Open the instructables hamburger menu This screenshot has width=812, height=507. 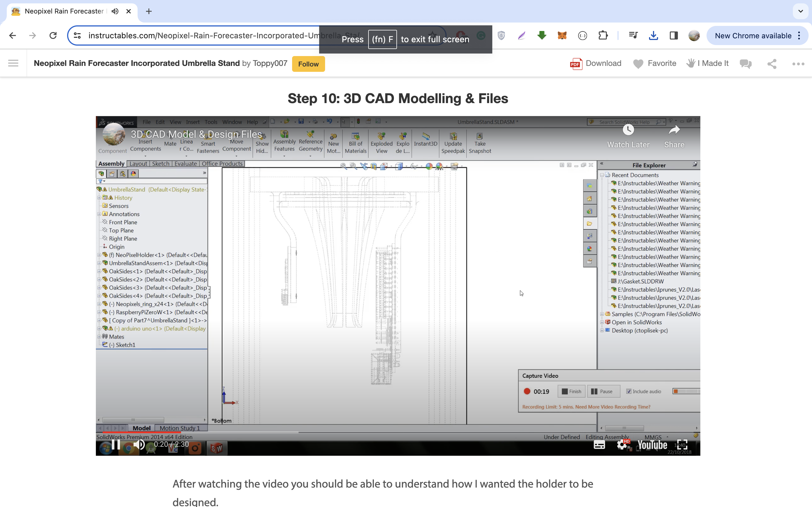coord(14,63)
